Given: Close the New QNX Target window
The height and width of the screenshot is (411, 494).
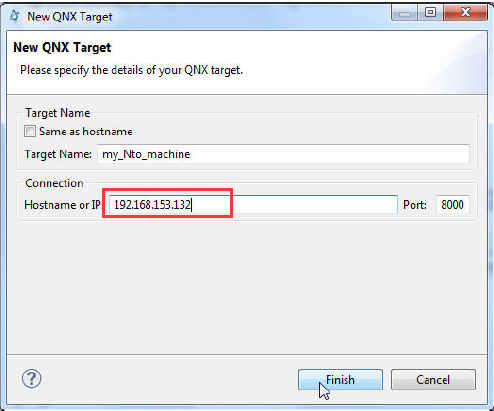Looking at the screenshot, I should tap(465, 13).
